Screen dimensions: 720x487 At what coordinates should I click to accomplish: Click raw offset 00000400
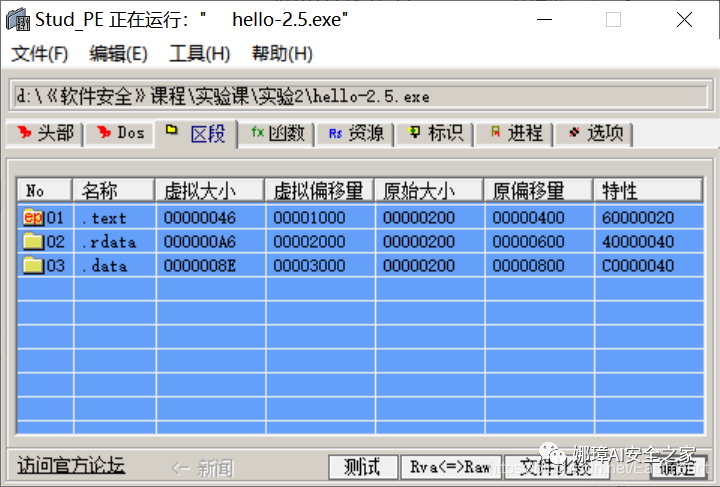(528, 218)
